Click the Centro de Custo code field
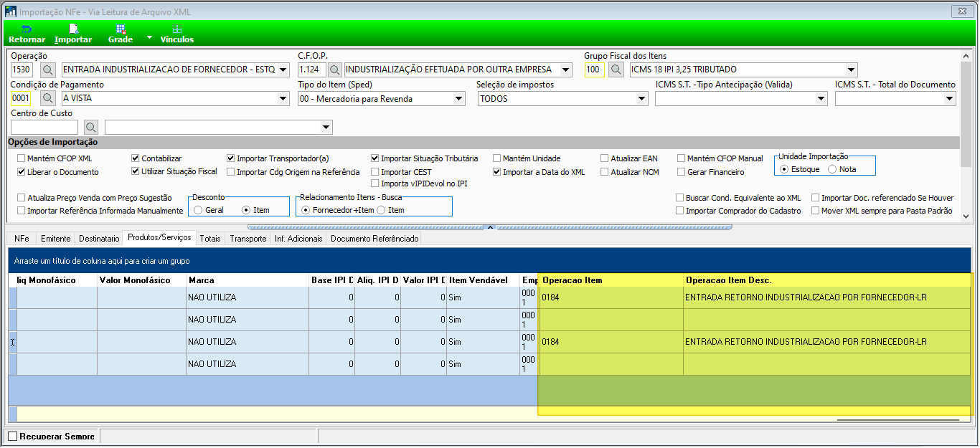The width and height of the screenshot is (980, 448). tap(44, 127)
